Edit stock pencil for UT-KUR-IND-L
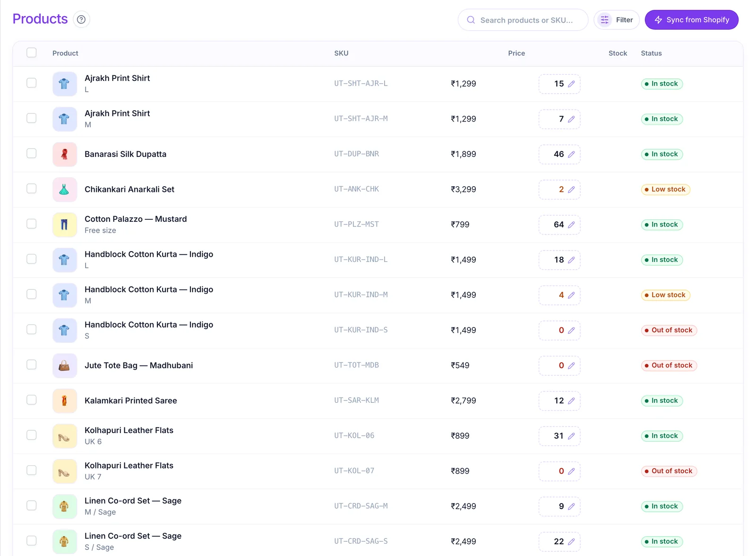Viewport: 756px width, 556px height. pos(571,260)
